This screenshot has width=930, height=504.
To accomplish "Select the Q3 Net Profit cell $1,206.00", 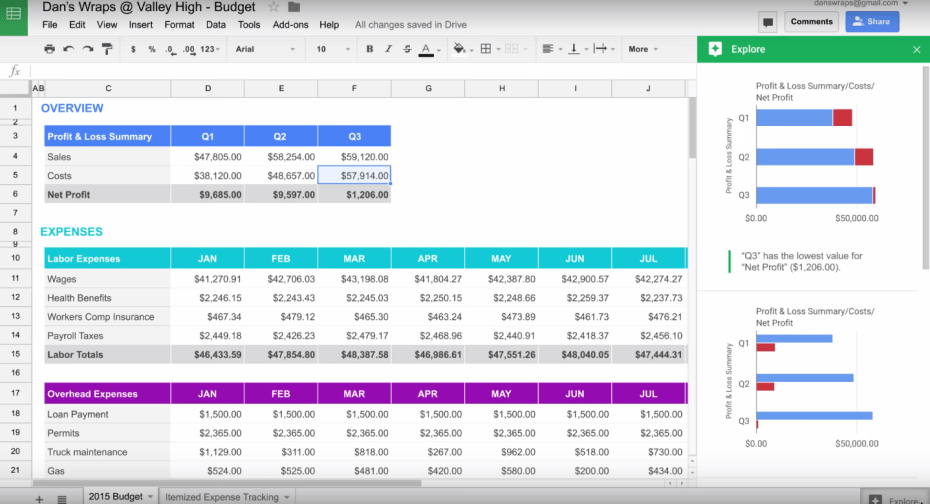I will (354, 194).
